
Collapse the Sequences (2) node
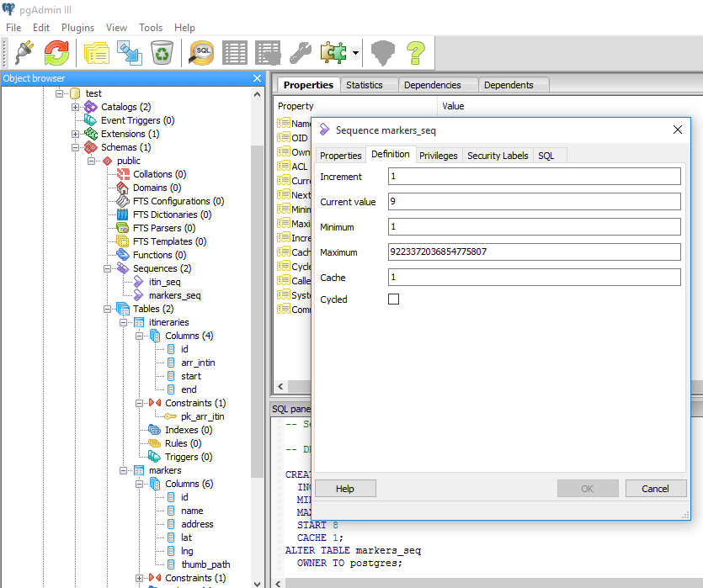pos(107,268)
